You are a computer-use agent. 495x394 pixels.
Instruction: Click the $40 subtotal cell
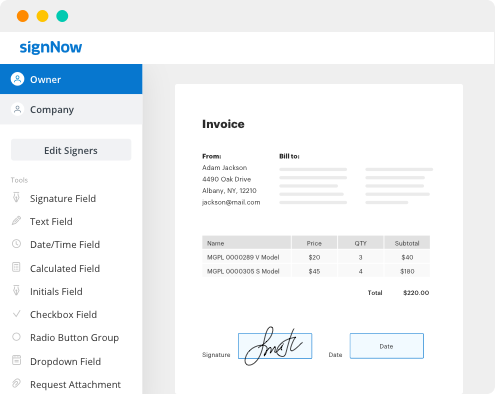click(x=407, y=257)
